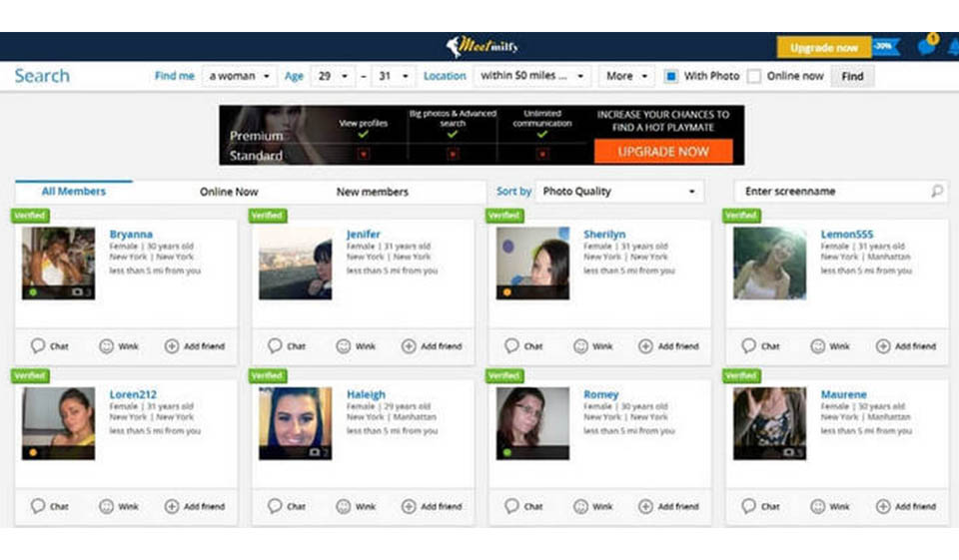959x560 pixels.
Task: Click the wink icon on Loren212's card
Action: click(x=106, y=506)
